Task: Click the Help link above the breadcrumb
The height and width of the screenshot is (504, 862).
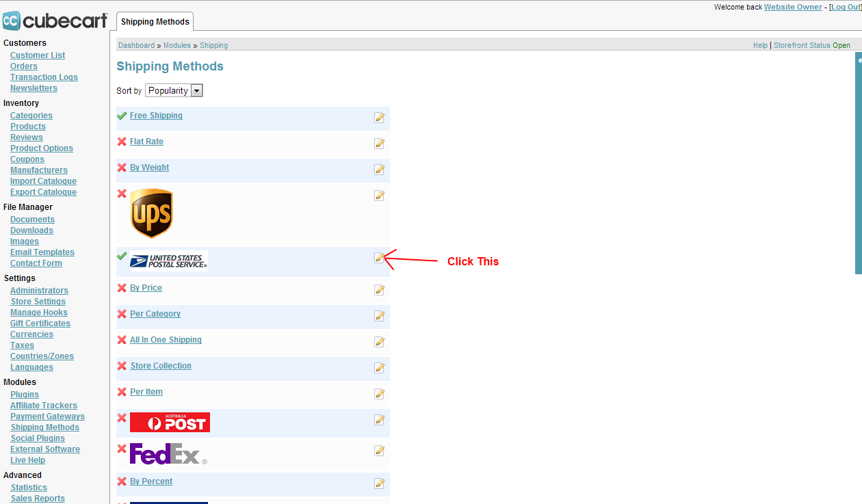Action: (x=760, y=45)
